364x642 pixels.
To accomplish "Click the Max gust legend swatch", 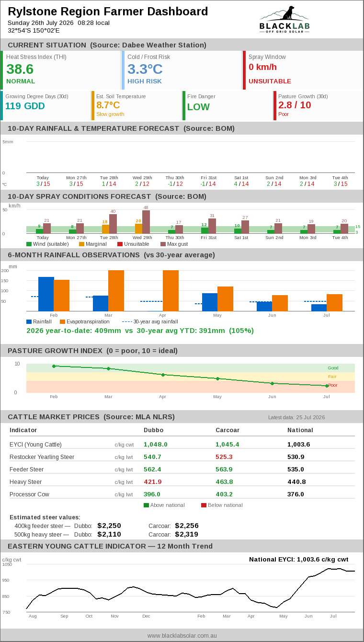I will (x=163, y=244).
